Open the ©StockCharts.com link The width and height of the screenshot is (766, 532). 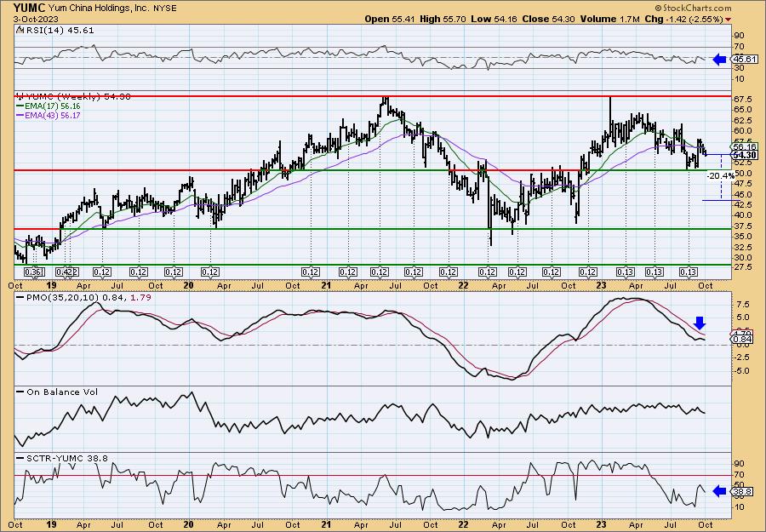point(693,8)
